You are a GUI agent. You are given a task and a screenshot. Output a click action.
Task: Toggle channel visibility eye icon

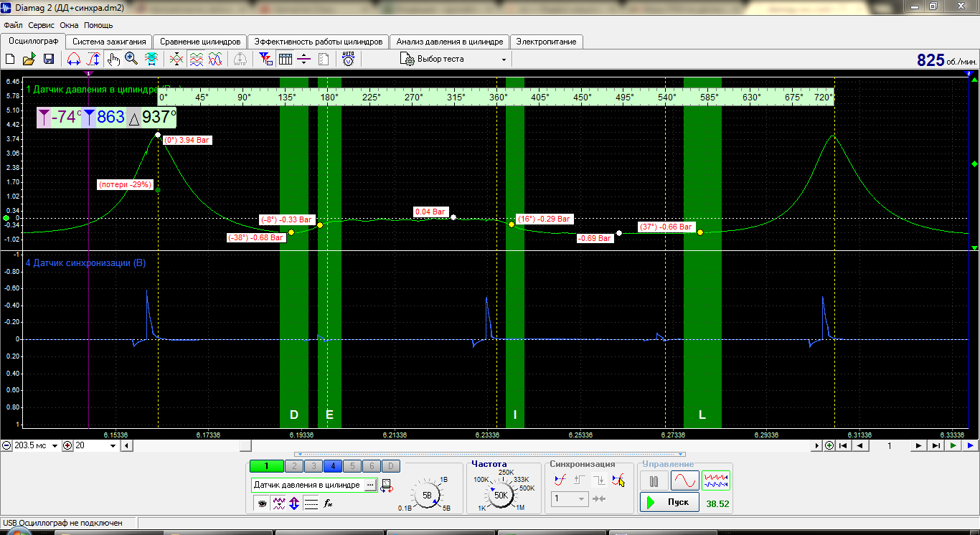coord(262,503)
